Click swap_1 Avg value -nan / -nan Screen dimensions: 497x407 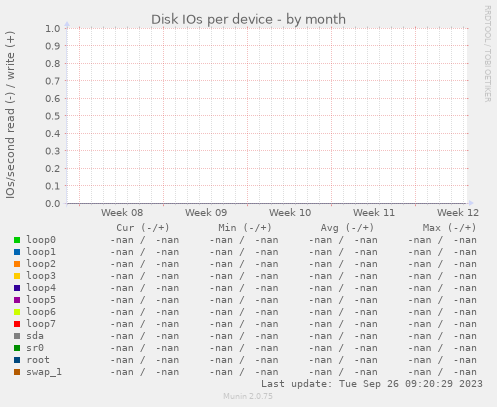343,372
